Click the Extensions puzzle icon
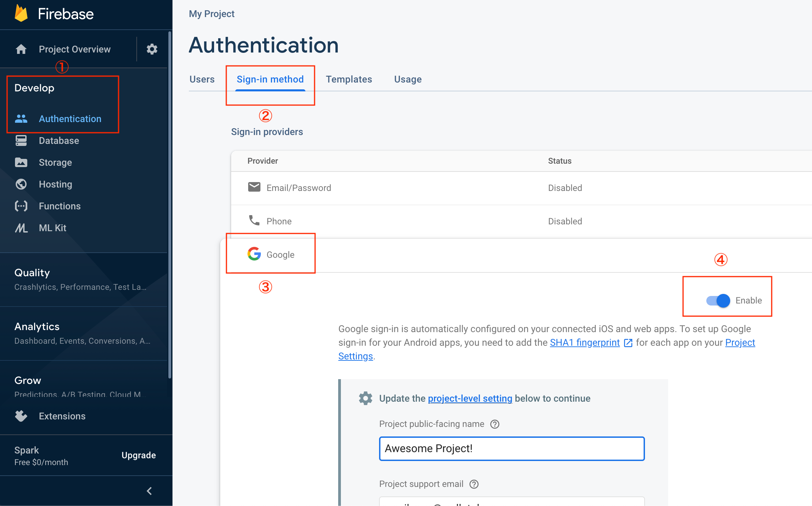The image size is (812, 506). pos(21,416)
